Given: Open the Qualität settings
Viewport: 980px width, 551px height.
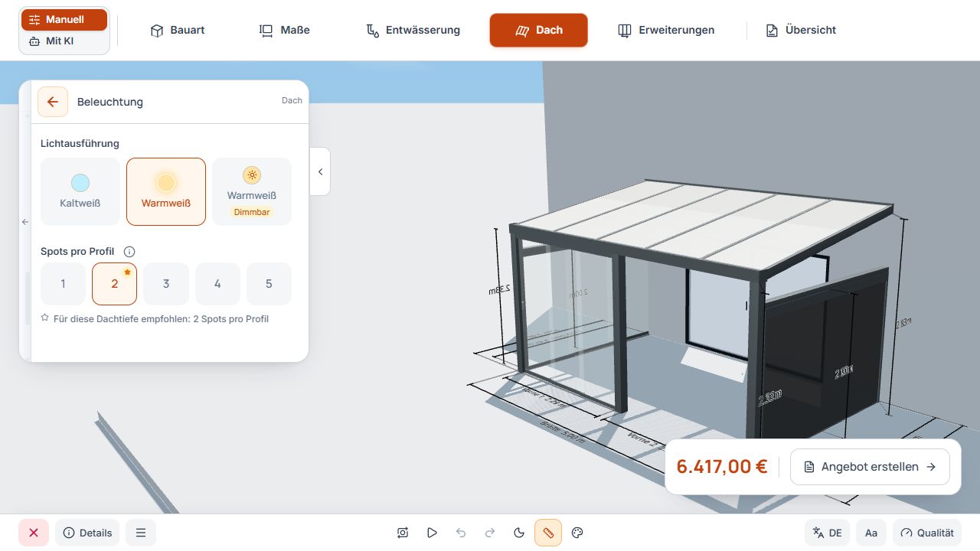Looking at the screenshot, I should point(927,533).
